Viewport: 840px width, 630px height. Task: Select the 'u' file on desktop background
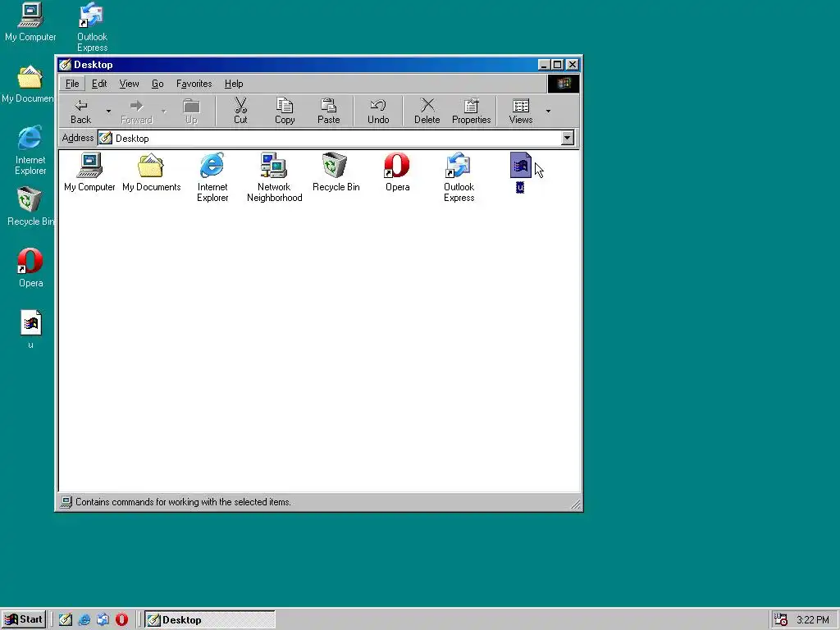tap(30, 330)
